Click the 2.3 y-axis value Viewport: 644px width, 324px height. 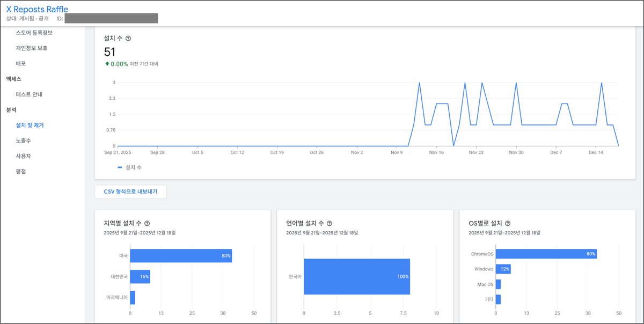[x=112, y=99]
